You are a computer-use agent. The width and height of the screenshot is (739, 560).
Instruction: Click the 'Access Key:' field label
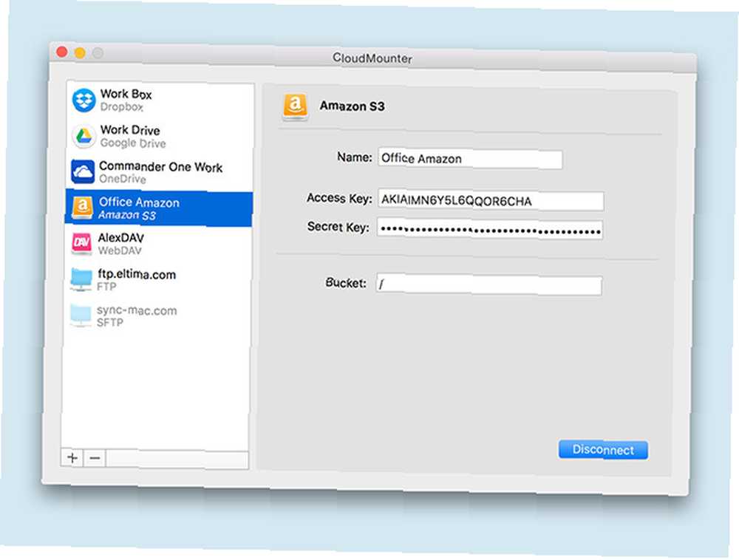pyautogui.click(x=339, y=198)
